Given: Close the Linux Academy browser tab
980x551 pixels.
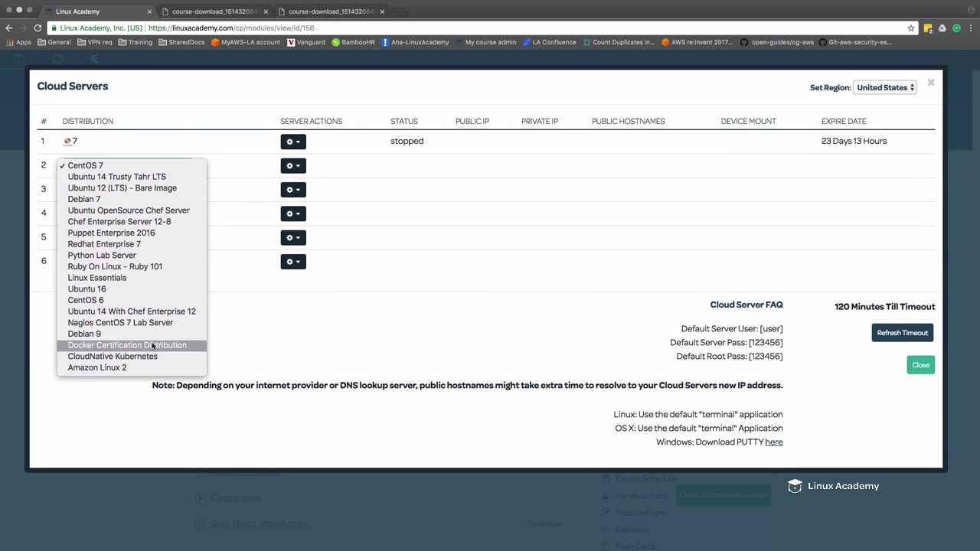Looking at the screenshot, I should coord(149,11).
